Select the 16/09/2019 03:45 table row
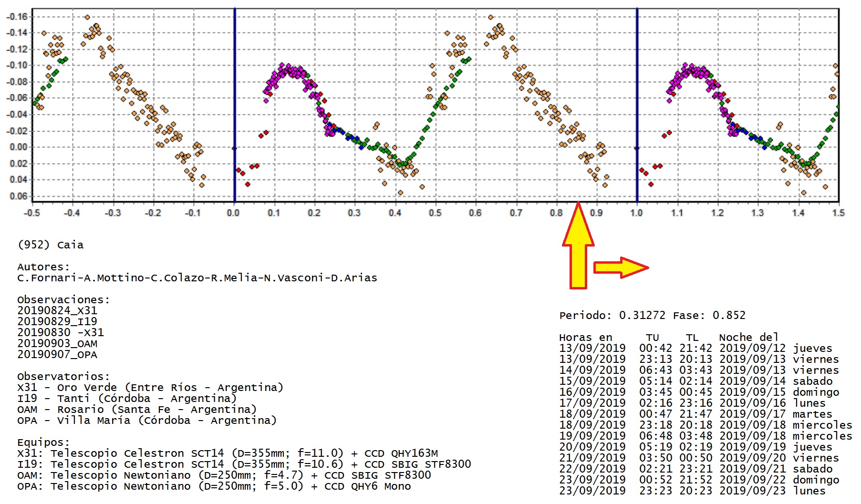 (x=699, y=392)
